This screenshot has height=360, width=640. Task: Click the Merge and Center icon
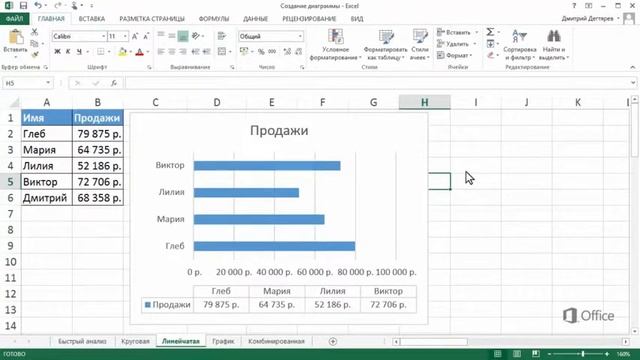pos(222,52)
